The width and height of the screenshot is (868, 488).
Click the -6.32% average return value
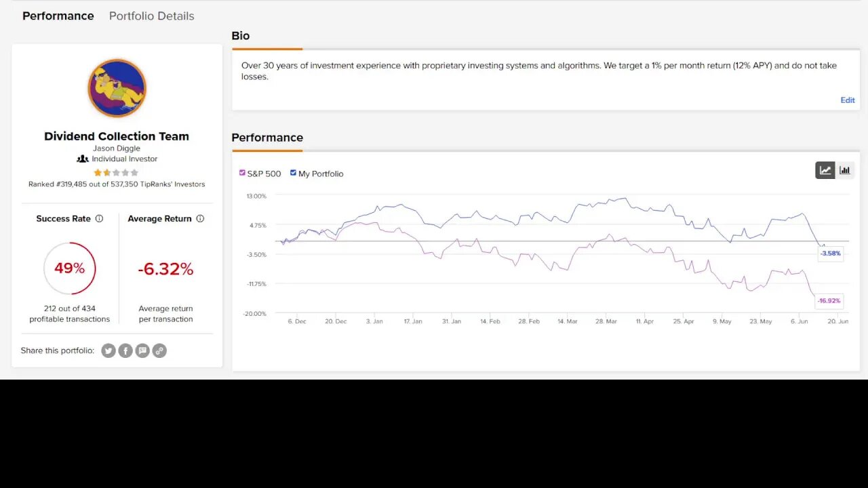pyautogui.click(x=166, y=269)
